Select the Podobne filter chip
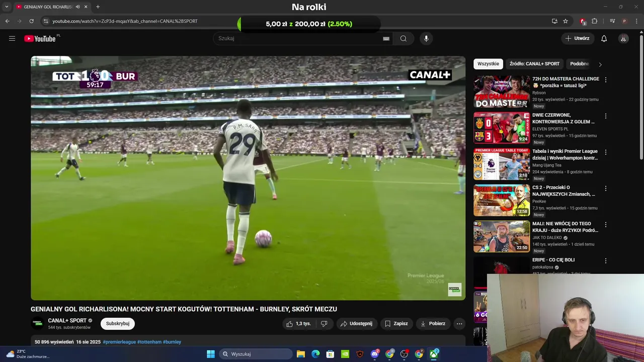644x362 pixels. coord(580,64)
